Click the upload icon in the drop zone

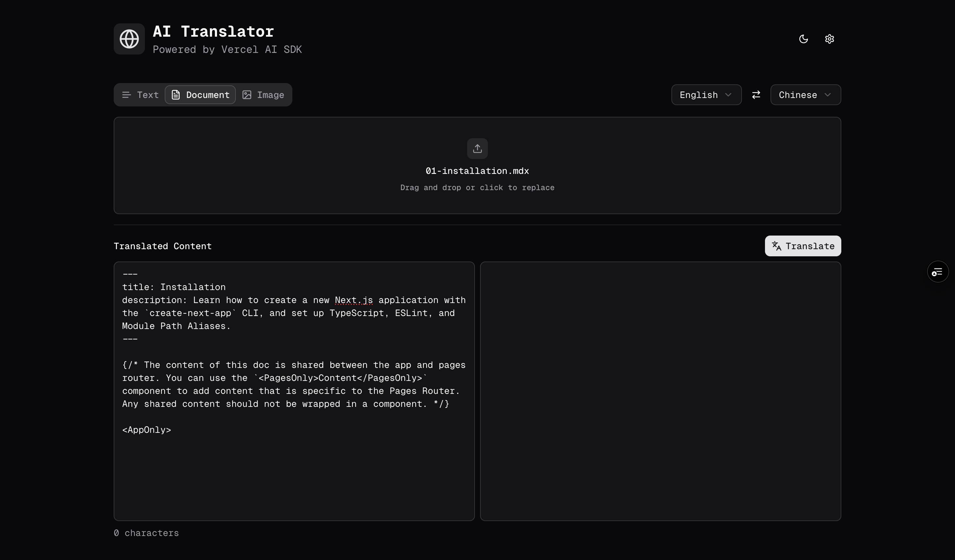[x=477, y=148]
